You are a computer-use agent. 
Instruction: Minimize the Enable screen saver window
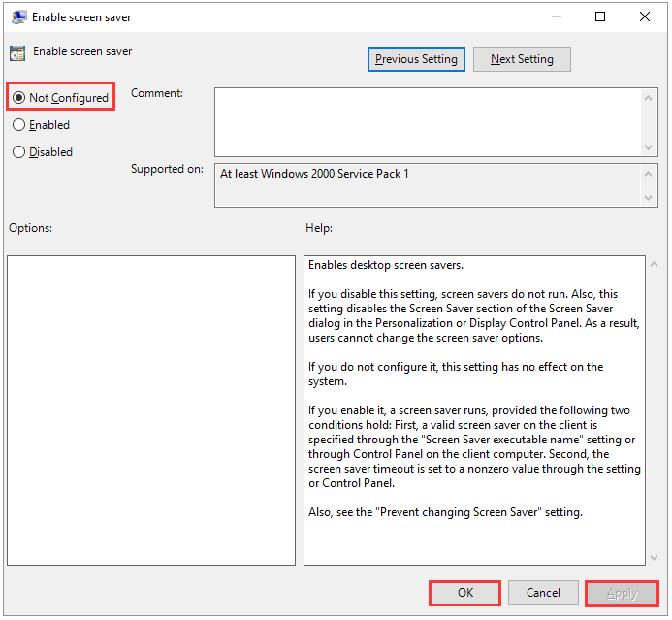[557, 16]
